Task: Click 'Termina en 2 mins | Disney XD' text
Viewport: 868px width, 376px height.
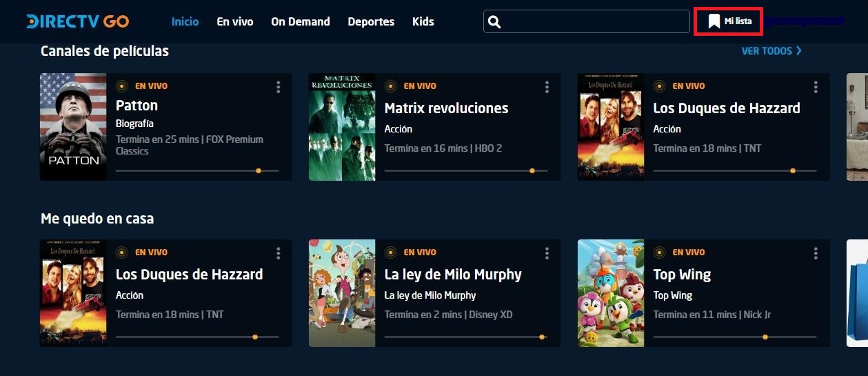Action: 449,315
